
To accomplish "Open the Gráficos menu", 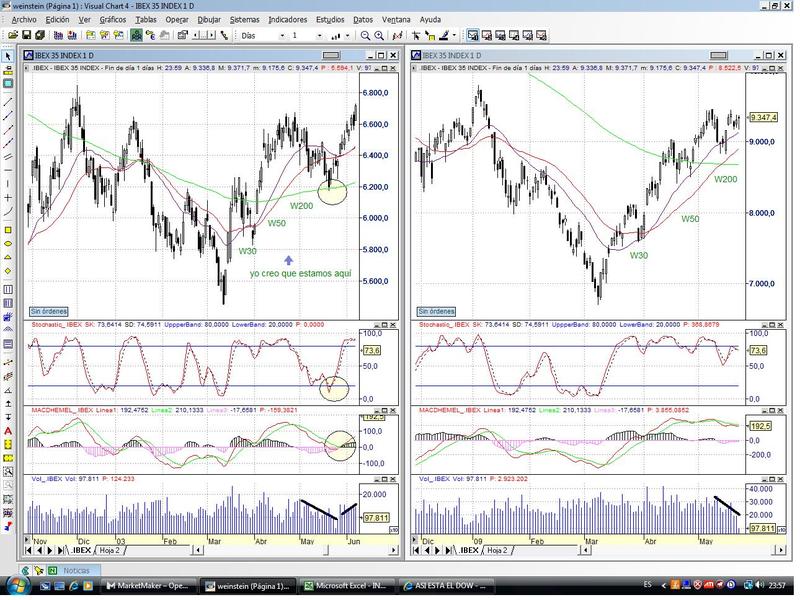I will 113,19.
